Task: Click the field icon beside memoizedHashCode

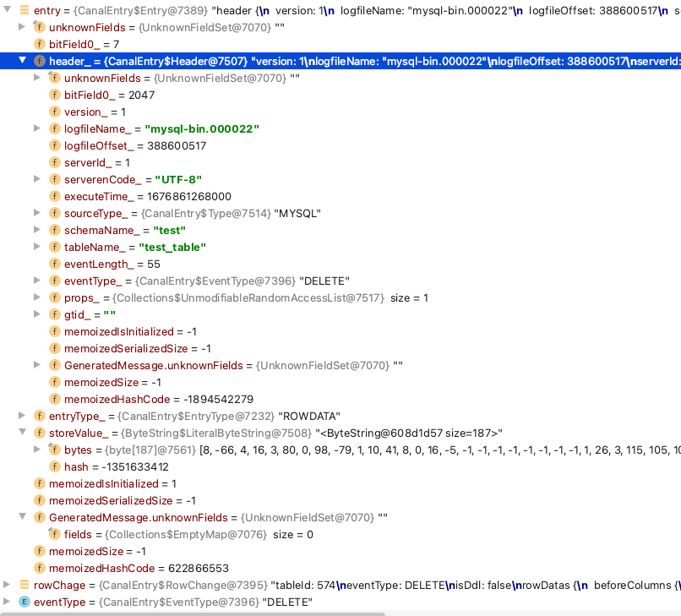Action: point(55,399)
